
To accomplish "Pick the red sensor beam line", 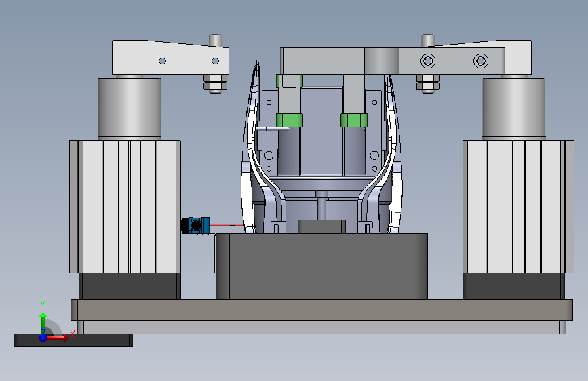I will 227,225.
